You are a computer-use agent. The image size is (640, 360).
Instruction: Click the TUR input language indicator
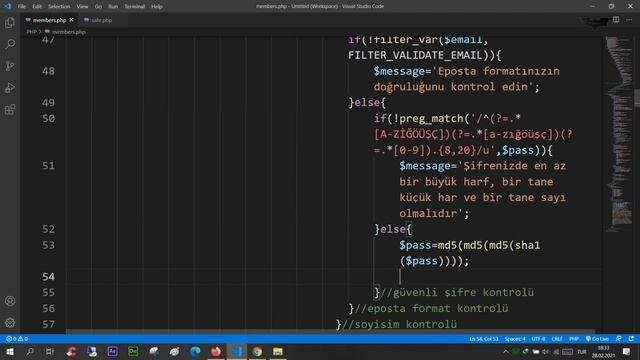coord(582,351)
